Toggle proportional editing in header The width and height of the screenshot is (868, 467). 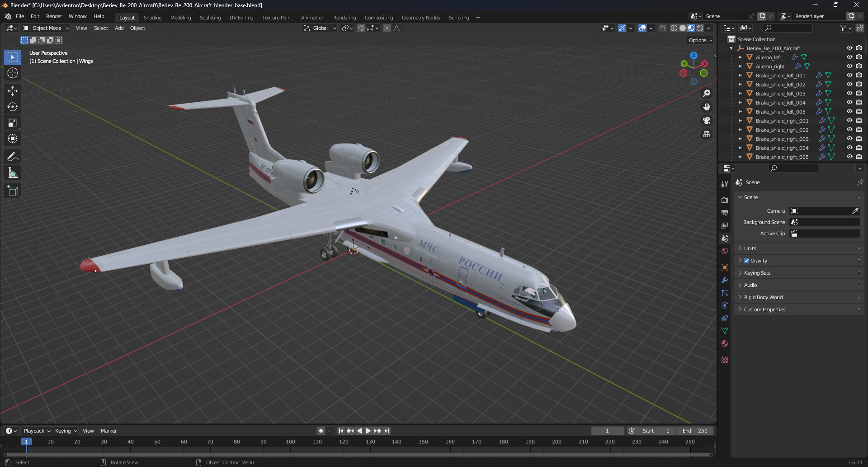[x=387, y=28]
